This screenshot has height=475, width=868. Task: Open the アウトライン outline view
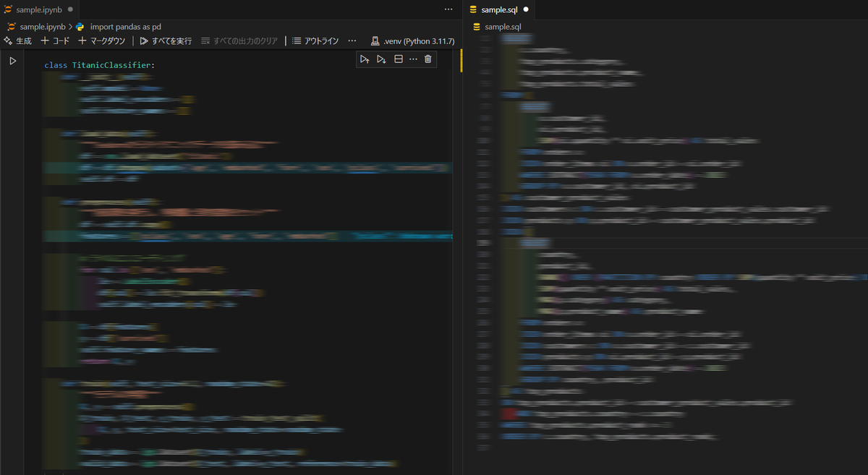(315, 41)
